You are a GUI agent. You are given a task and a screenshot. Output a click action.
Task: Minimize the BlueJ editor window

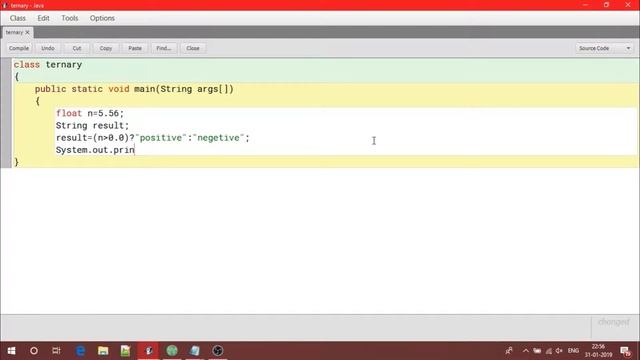pyautogui.click(x=586, y=5)
